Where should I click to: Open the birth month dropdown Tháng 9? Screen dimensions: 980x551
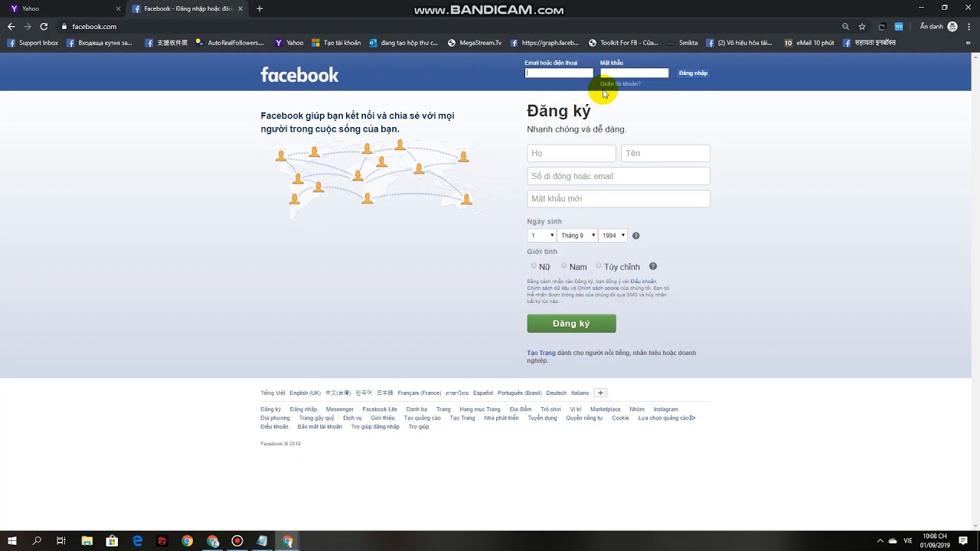[x=577, y=236]
